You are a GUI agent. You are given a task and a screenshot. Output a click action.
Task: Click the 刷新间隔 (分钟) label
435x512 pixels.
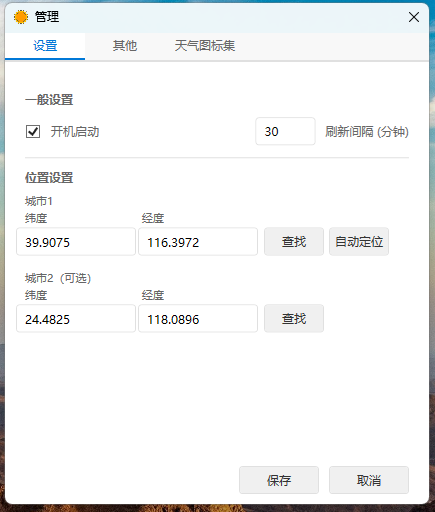click(367, 131)
